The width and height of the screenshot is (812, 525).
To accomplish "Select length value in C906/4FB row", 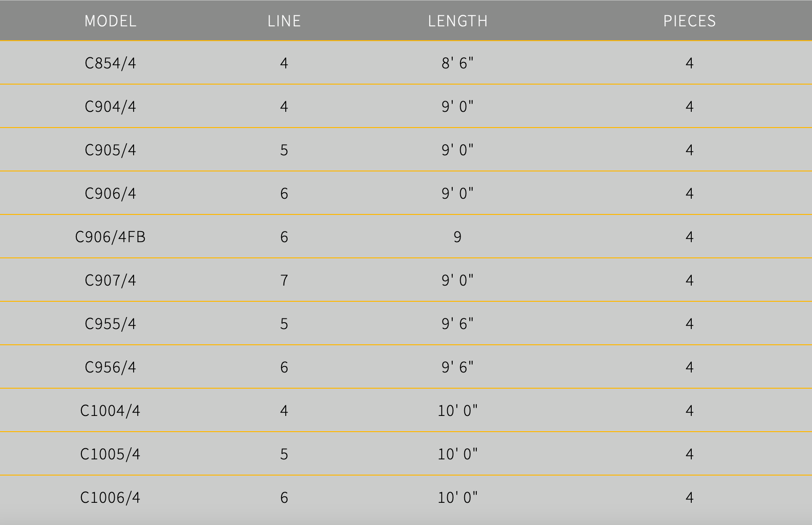I will tap(457, 237).
